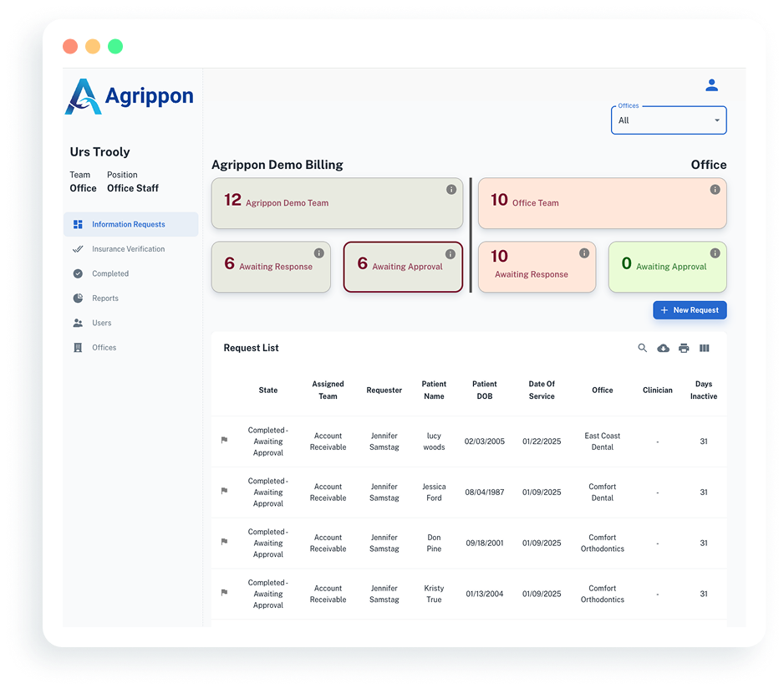Show info for billing Awaiting Approval card
The image size is (784, 689).
click(x=450, y=254)
